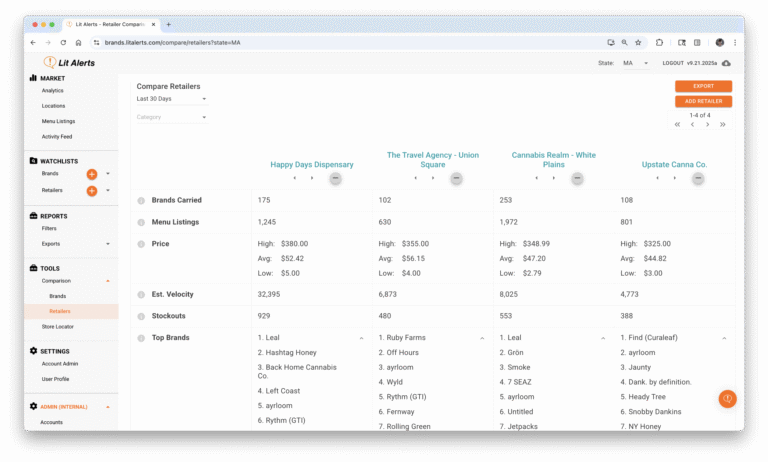This screenshot has height=462, width=768.
Task: Open the State selector showing MA
Action: [x=634, y=63]
